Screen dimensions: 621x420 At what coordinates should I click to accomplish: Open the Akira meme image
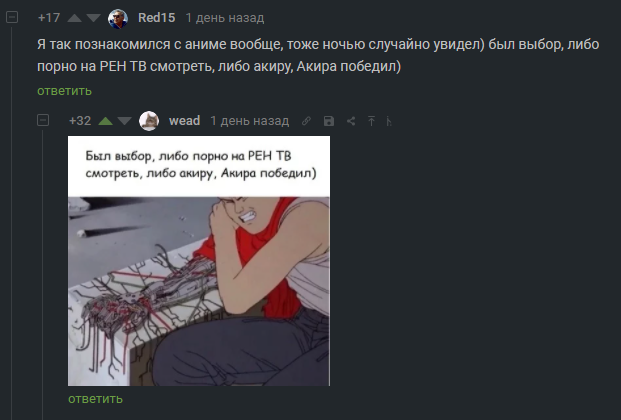tap(199, 261)
